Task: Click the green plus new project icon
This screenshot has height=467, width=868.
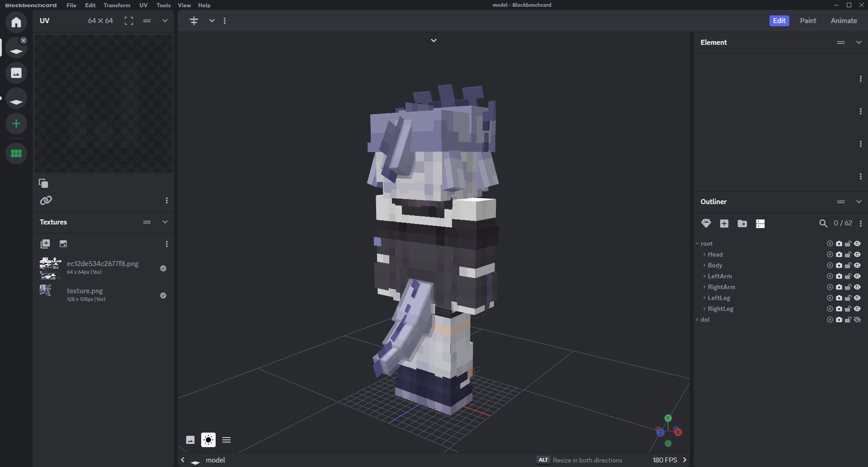Action: (x=16, y=124)
